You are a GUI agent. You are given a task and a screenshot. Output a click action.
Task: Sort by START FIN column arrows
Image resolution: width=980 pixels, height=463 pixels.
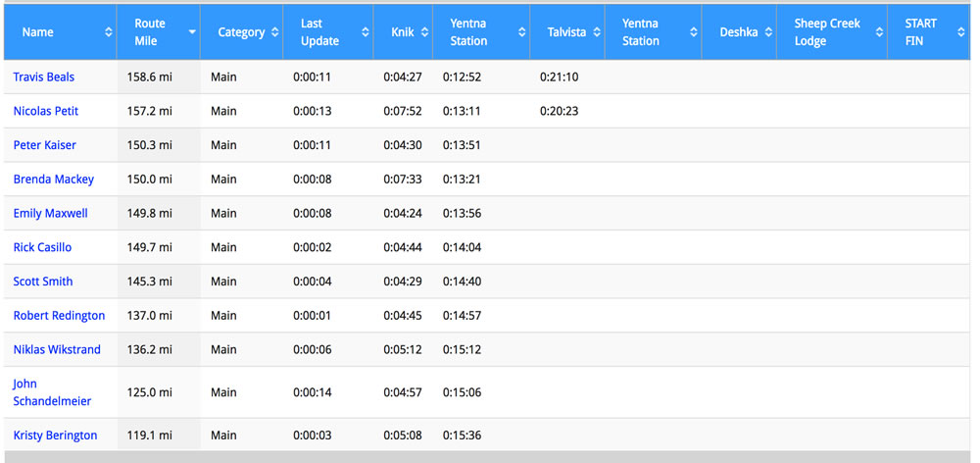pyautogui.click(x=961, y=32)
